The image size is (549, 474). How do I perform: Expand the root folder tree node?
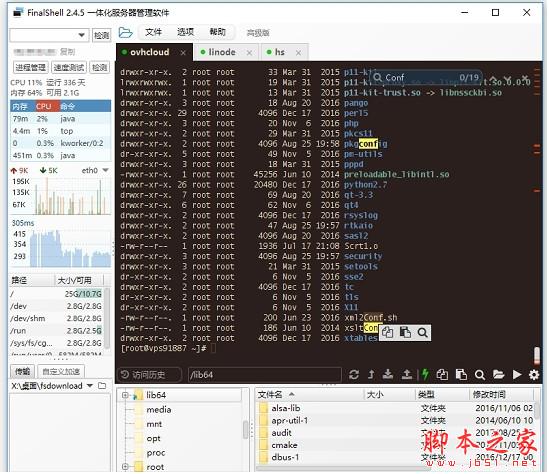(125, 467)
